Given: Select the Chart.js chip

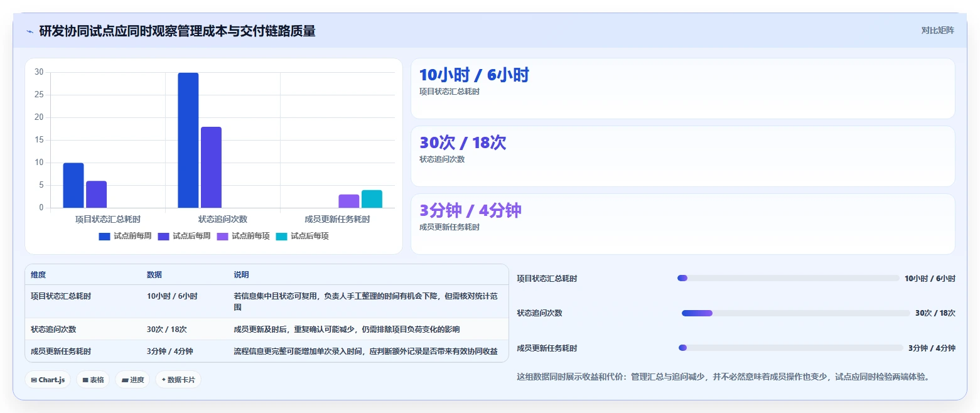Looking at the screenshot, I should 48,380.
